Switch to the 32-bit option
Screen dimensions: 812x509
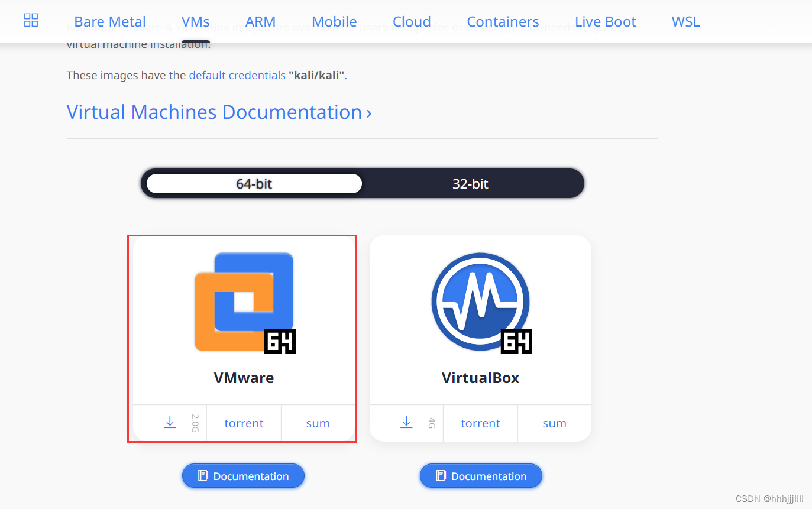470,183
